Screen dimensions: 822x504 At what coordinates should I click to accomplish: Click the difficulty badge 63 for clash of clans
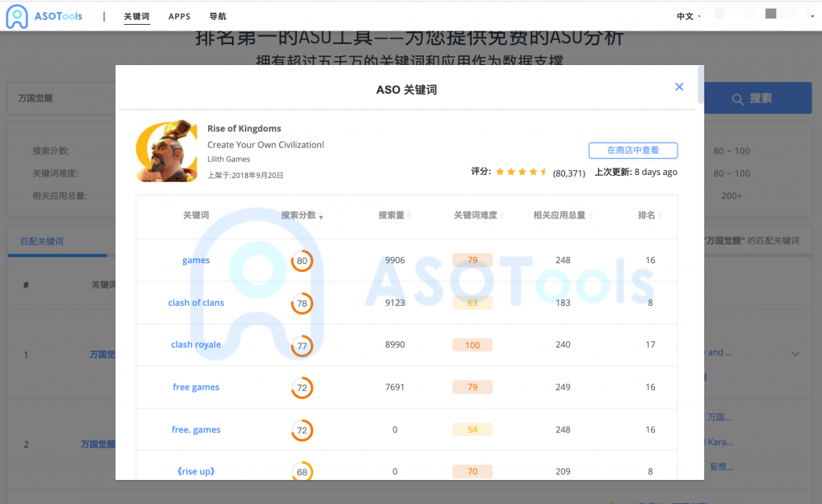tap(472, 303)
